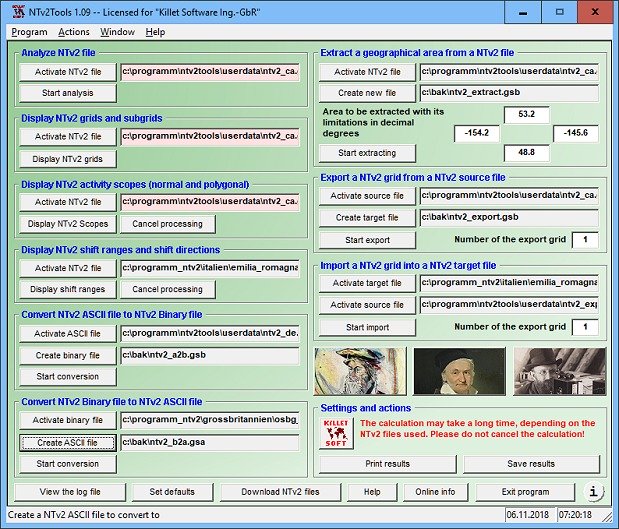The image size is (619, 529).
Task: Click Display shift ranges button
Action: [68, 289]
